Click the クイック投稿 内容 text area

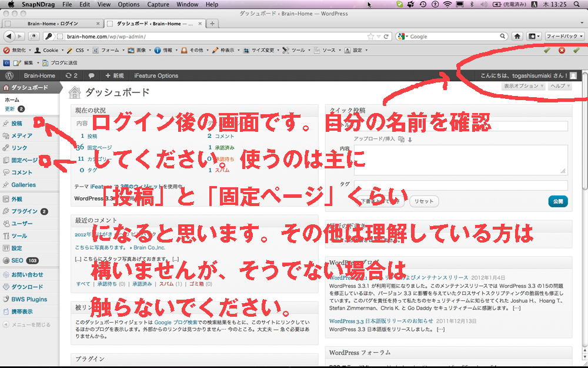[460, 160]
